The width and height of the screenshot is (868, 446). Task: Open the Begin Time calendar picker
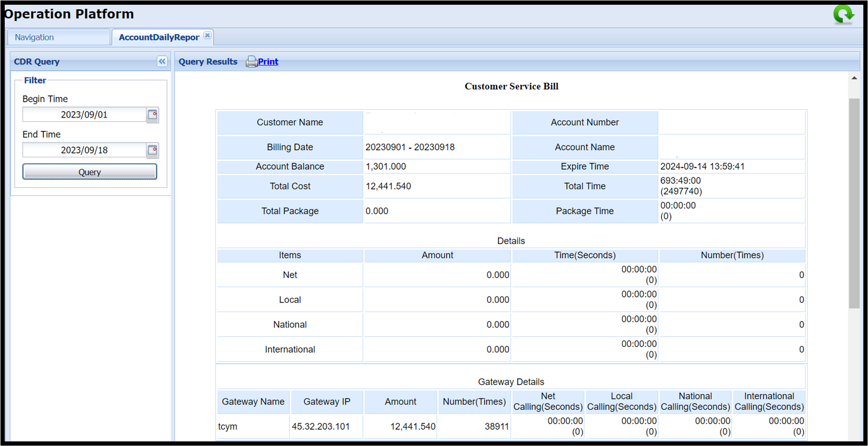152,115
